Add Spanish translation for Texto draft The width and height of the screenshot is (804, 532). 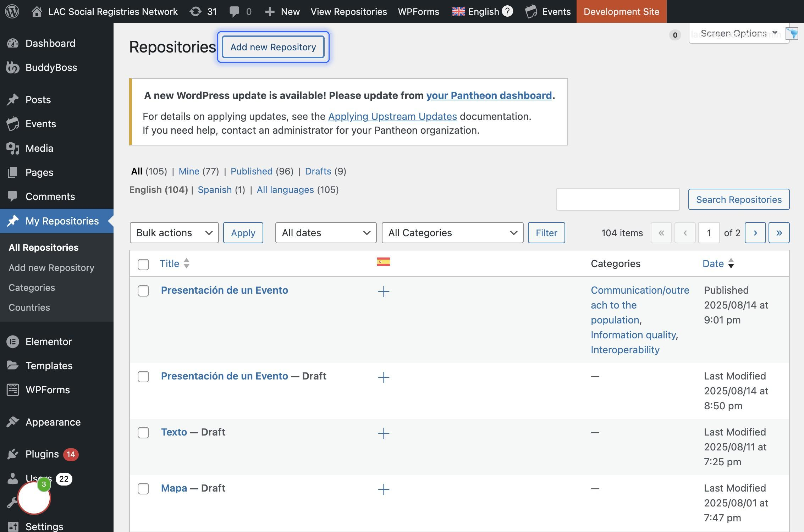(383, 433)
